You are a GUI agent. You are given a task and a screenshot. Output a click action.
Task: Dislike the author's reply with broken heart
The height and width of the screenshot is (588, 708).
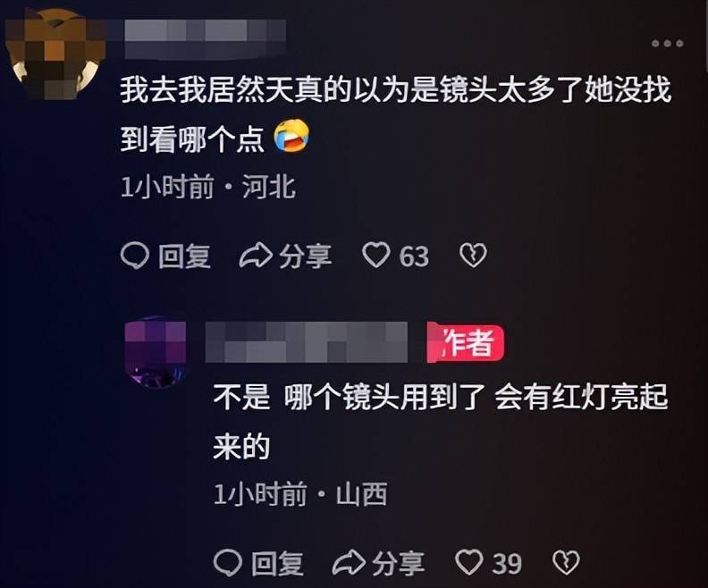(566, 563)
